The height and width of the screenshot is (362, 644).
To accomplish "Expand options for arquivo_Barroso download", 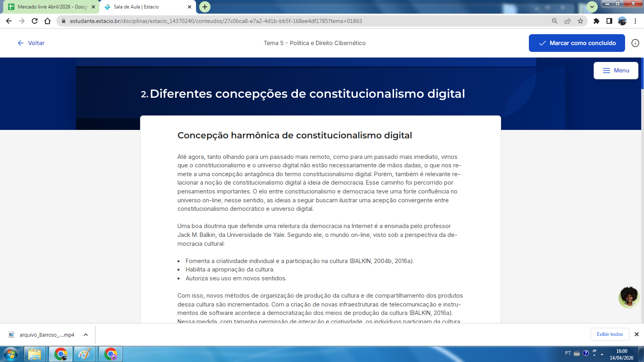I will 86,335.
